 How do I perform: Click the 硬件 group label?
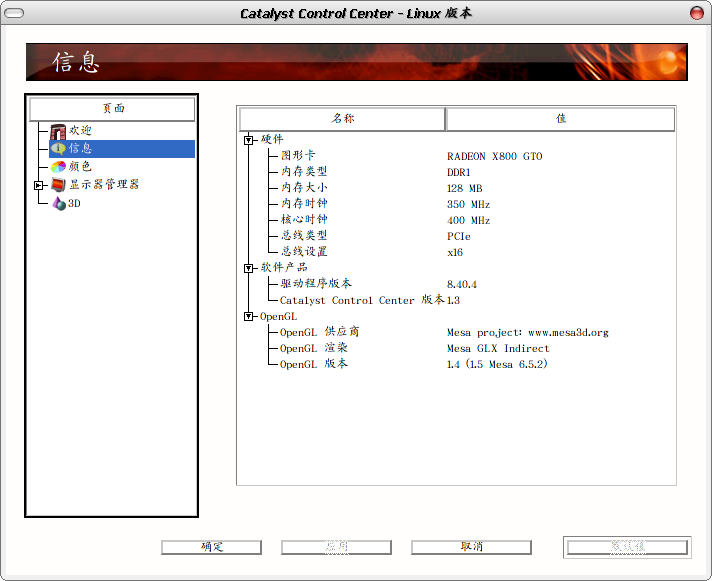(x=272, y=139)
